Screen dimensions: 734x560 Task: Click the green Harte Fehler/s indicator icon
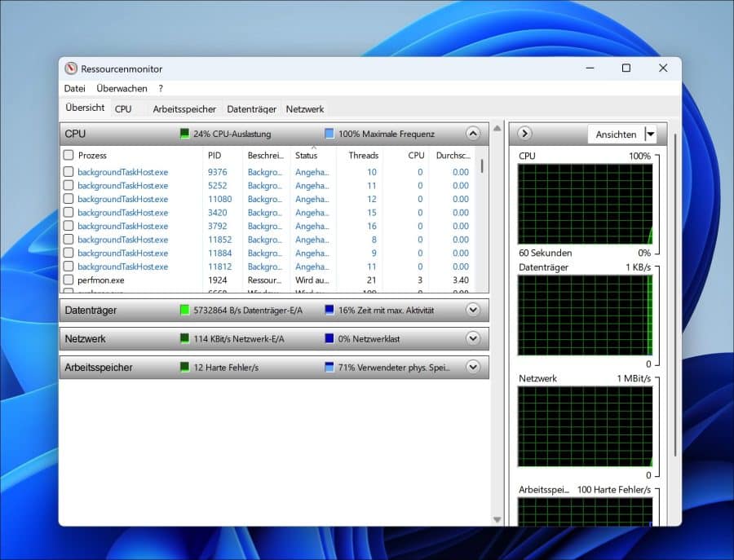point(184,368)
